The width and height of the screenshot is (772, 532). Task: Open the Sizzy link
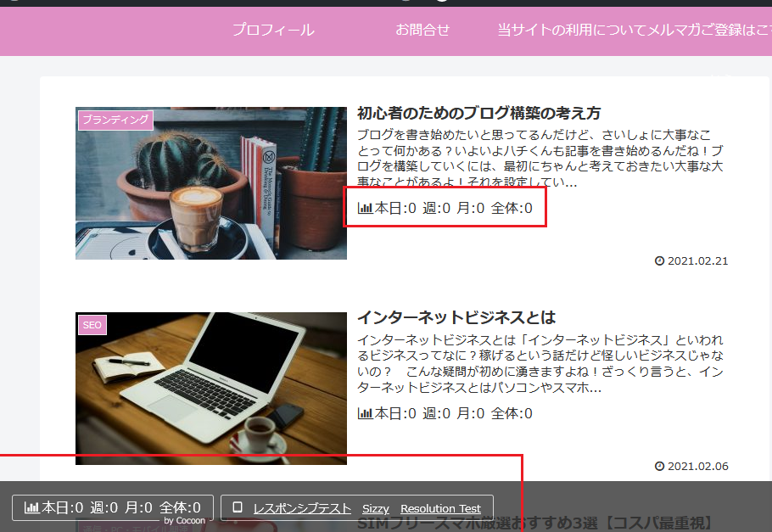coord(376,508)
